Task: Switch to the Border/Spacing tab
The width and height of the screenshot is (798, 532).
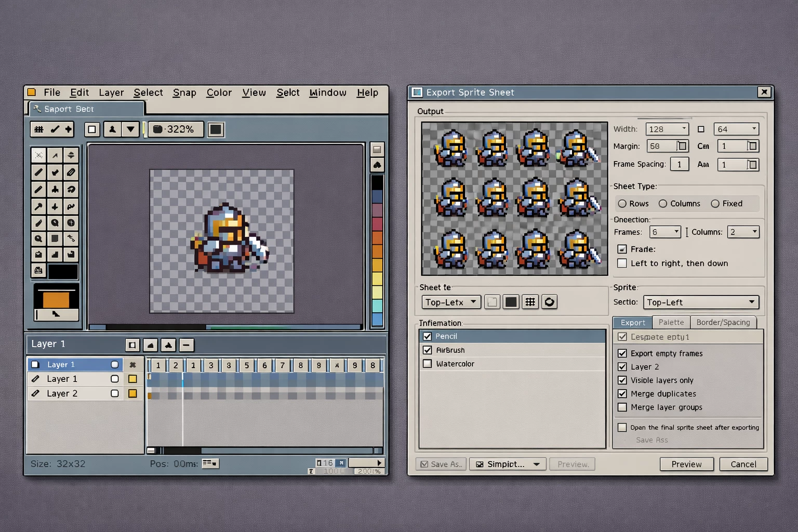Action: coord(723,323)
